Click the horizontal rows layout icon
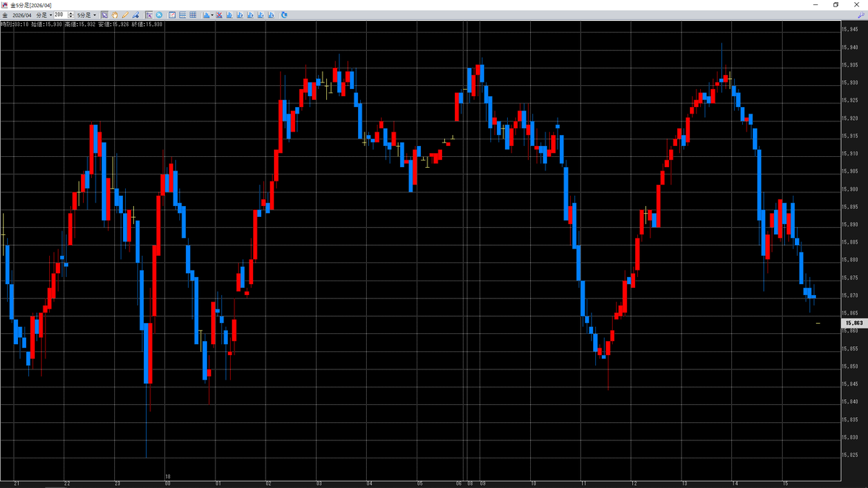The width and height of the screenshot is (868, 488). [182, 14]
